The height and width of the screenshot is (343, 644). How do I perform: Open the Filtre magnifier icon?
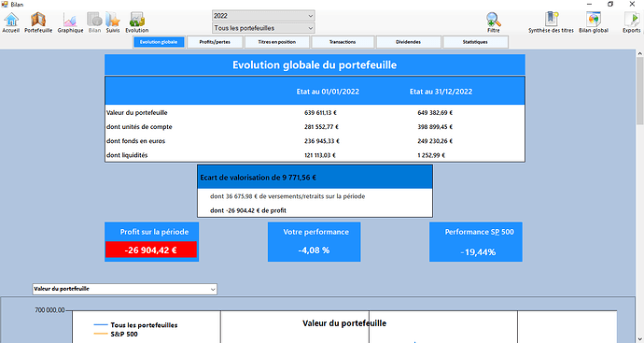pos(494,22)
